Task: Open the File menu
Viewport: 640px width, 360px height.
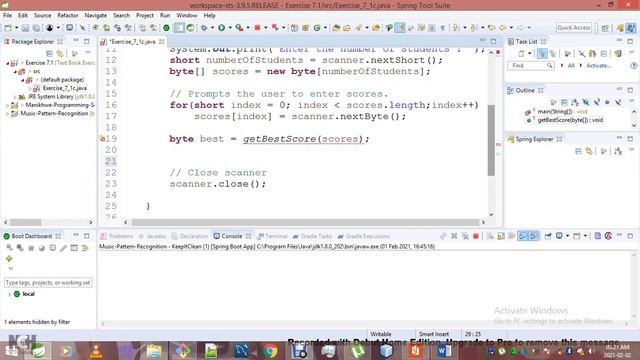Action: point(7,16)
